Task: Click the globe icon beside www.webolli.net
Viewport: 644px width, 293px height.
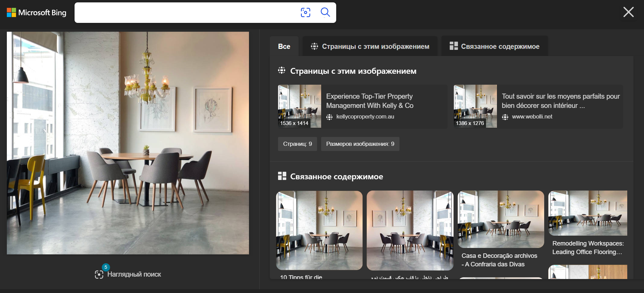Action: pos(505,117)
